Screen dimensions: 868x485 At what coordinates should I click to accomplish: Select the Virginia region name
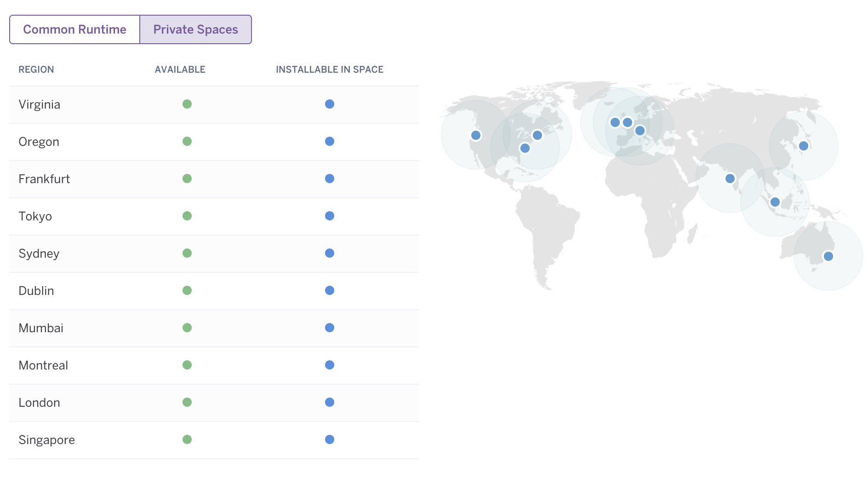point(40,104)
